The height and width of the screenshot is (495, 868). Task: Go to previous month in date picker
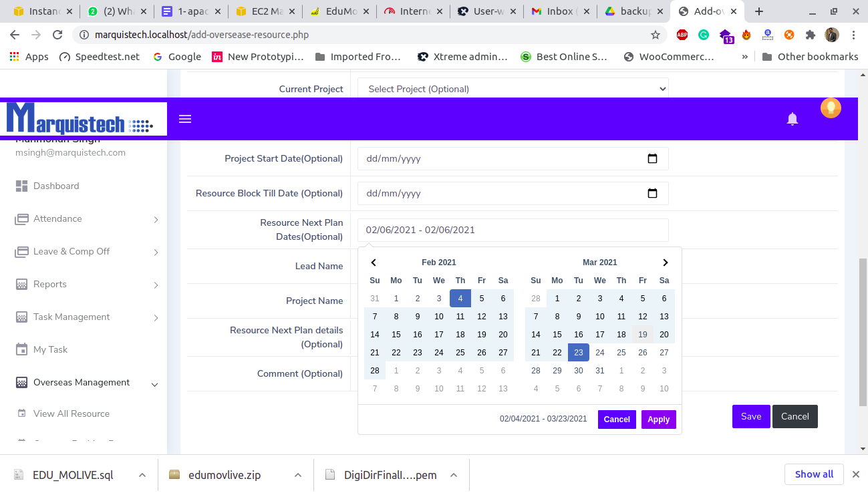click(374, 263)
